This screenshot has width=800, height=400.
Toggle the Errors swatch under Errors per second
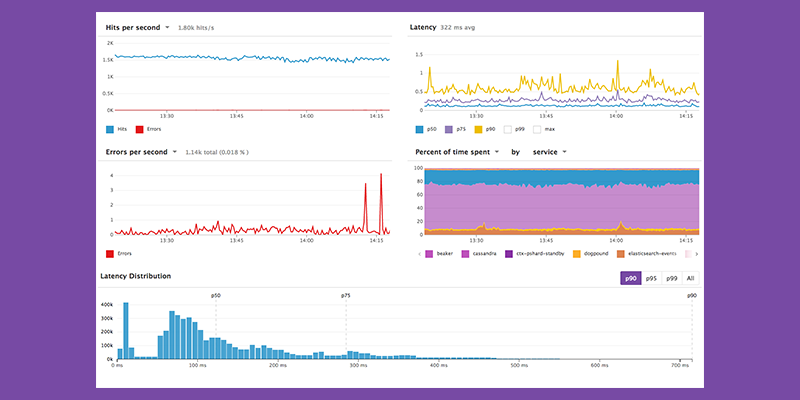click(110, 254)
